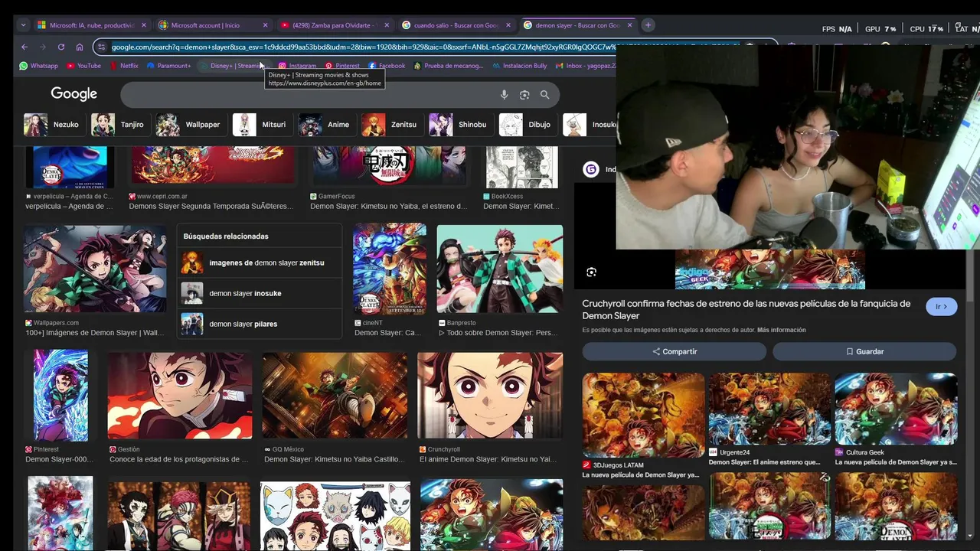
Task: Expand the tab search dropdown
Action: [23, 25]
